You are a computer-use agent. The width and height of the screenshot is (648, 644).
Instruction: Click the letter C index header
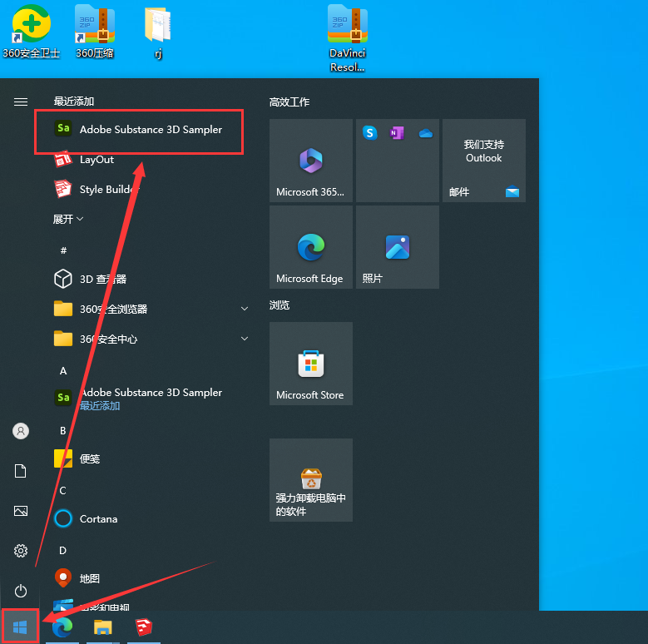(x=63, y=491)
